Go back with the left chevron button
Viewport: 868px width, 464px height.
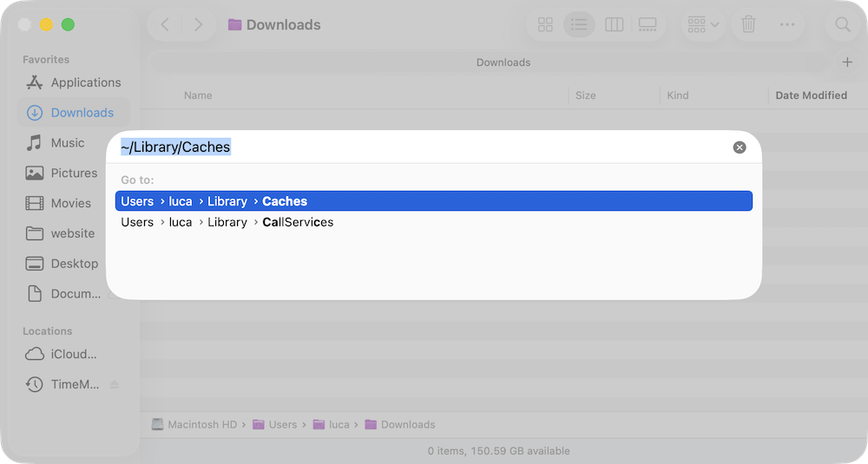click(x=165, y=25)
